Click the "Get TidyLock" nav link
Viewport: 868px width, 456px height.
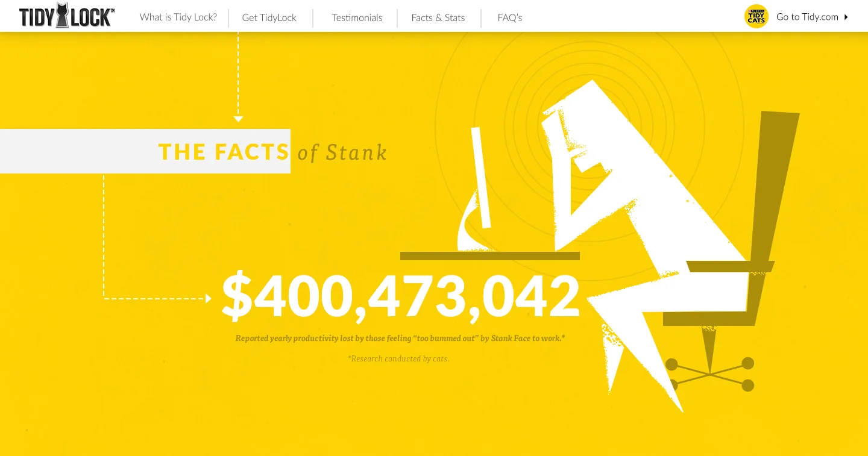269,17
